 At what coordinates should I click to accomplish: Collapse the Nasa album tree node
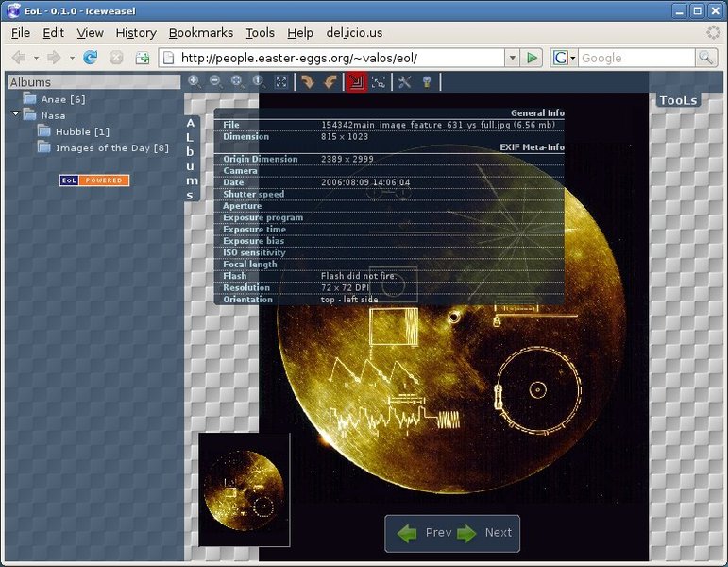tap(16, 113)
